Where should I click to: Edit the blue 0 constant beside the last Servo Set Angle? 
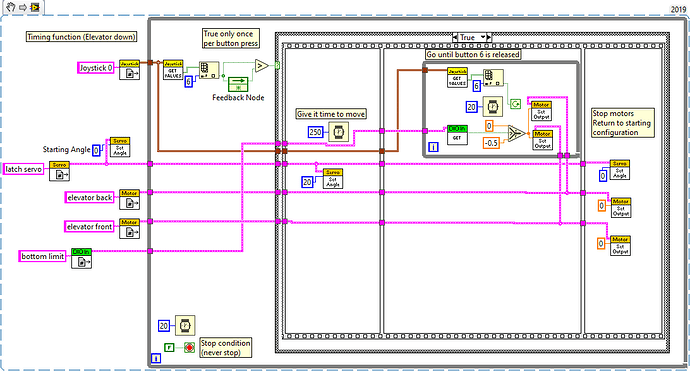(x=603, y=176)
